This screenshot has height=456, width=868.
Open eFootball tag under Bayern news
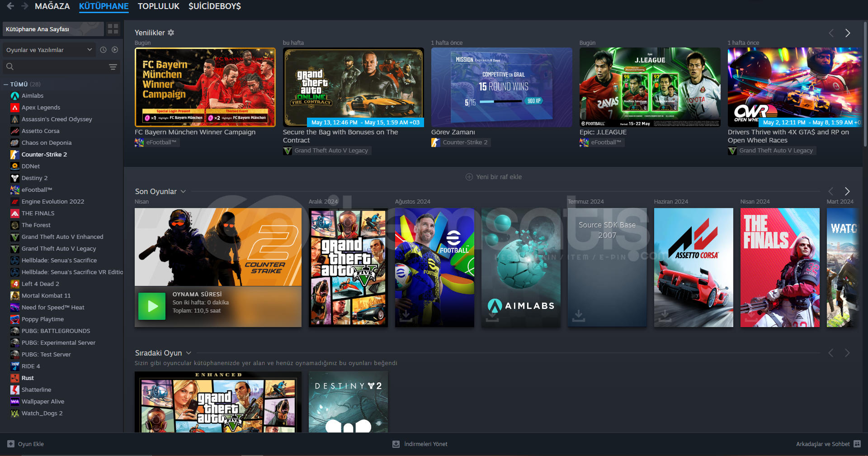click(157, 142)
